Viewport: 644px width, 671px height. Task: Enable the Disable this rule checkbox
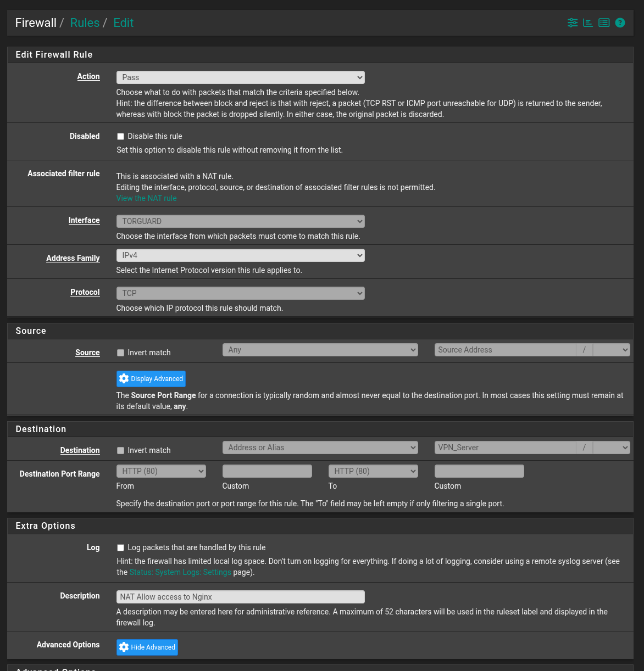121,137
